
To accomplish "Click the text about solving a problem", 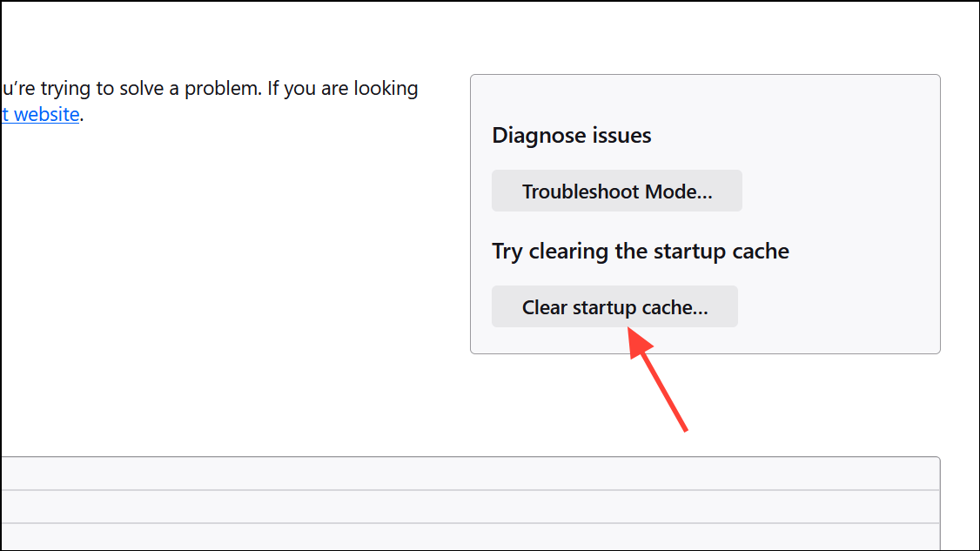I will (209, 89).
